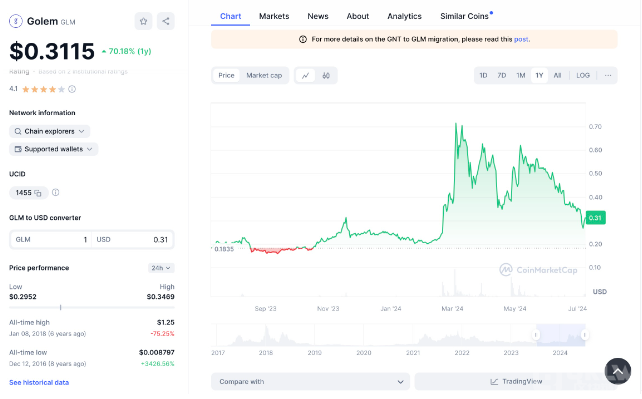Image resolution: width=642 pixels, height=399 pixels.
Task: Select the 7D time range
Action: (502, 76)
